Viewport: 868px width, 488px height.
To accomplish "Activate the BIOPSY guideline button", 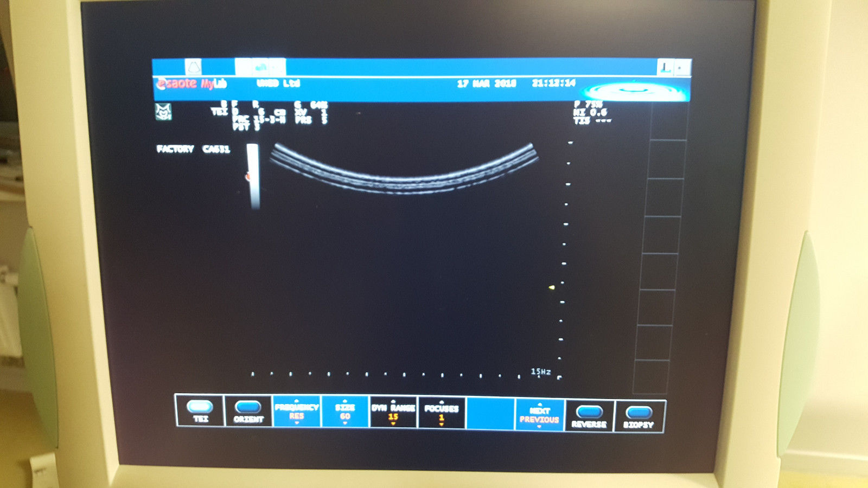I will coord(639,410).
